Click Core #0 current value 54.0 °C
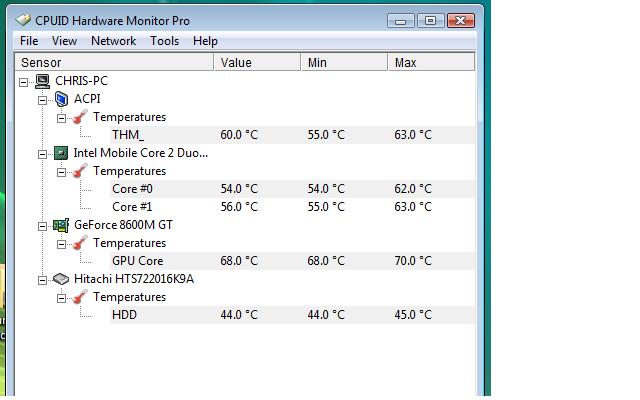The height and width of the screenshot is (400, 640). coord(239,189)
